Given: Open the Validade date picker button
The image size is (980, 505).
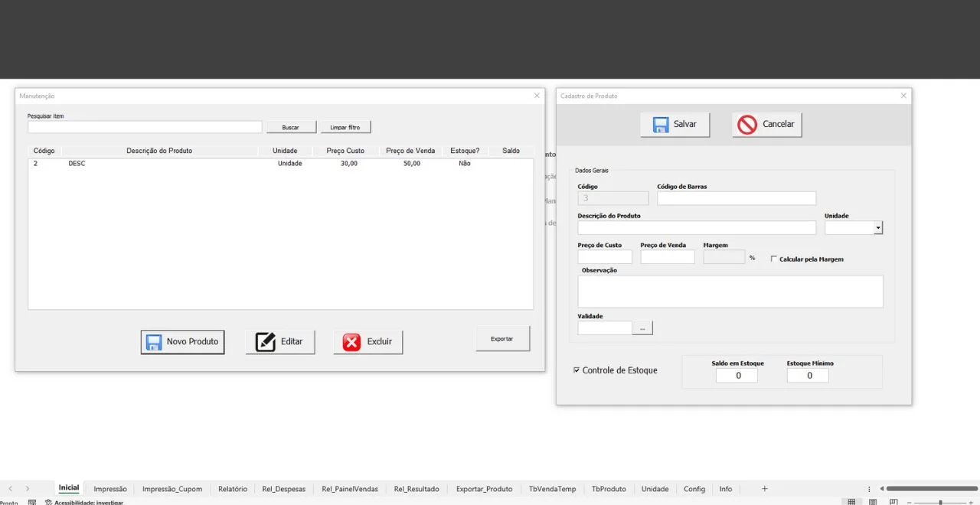Looking at the screenshot, I should pyautogui.click(x=642, y=328).
